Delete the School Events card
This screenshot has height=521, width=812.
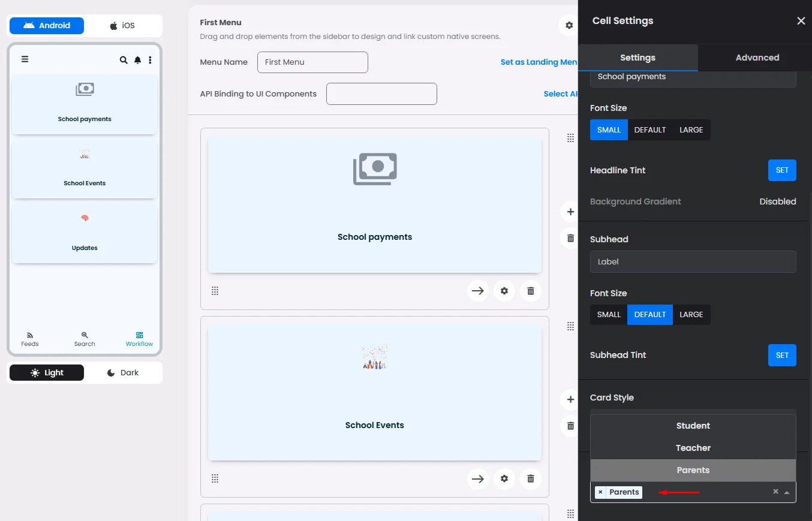point(530,478)
